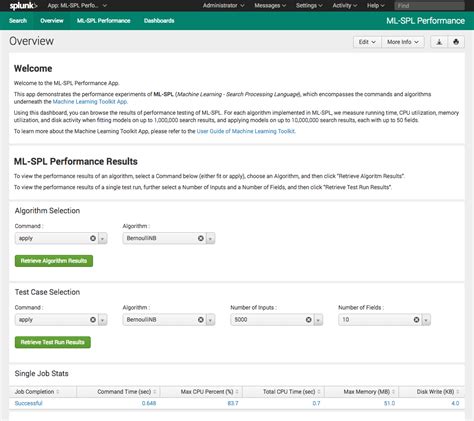Open the More Info dropdown
The height and width of the screenshot is (421, 474).
(x=403, y=42)
